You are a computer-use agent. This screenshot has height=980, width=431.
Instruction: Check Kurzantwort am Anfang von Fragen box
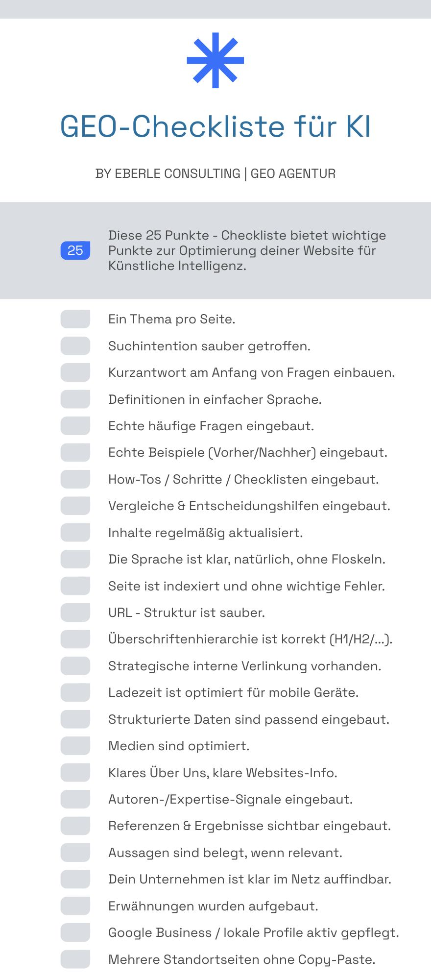[x=75, y=372]
